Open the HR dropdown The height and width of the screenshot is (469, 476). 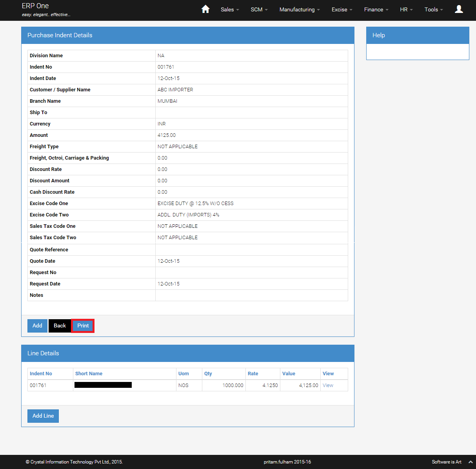[406, 9]
